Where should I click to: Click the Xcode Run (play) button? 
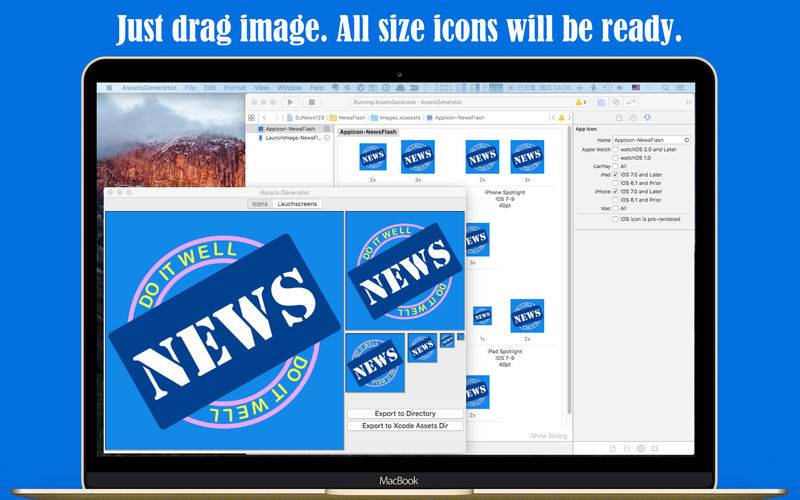[290, 102]
